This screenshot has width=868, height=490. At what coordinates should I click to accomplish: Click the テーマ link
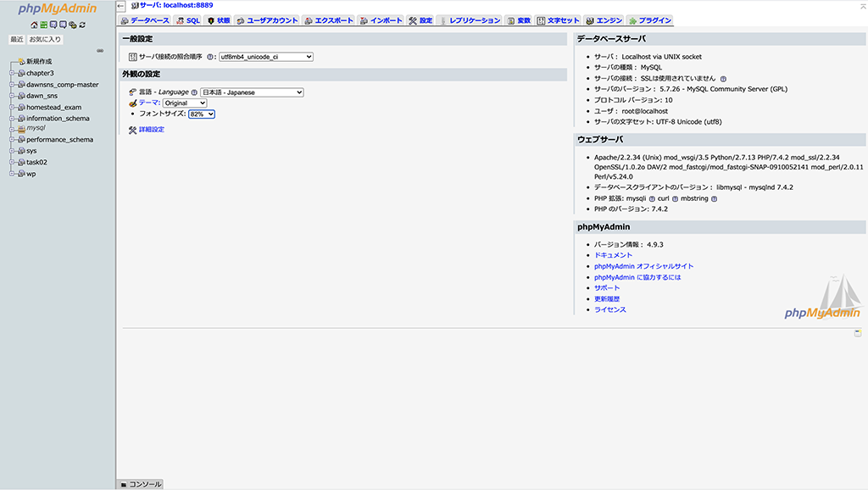149,103
